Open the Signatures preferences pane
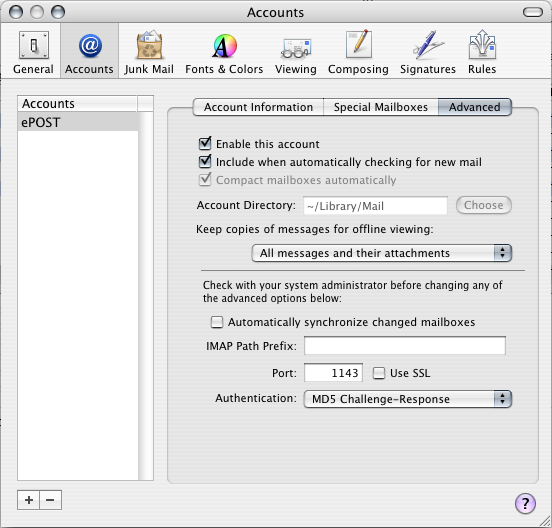The image size is (552, 528). tap(428, 52)
